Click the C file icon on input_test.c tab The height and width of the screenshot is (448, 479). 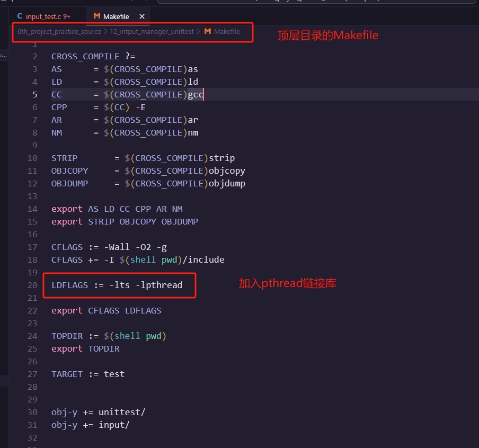(x=20, y=16)
